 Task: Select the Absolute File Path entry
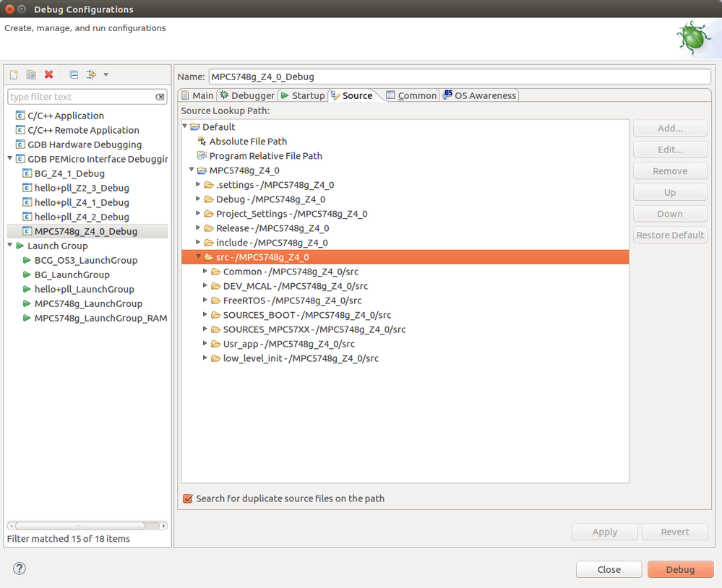pyautogui.click(x=248, y=142)
